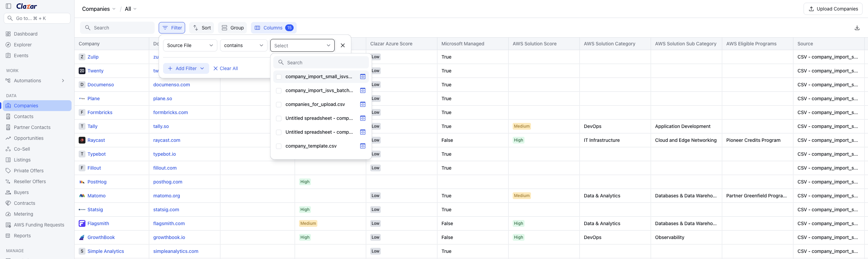Click the GrowthBook company logo
This screenshot has height=259, width=868.
(x=82, y=237)
